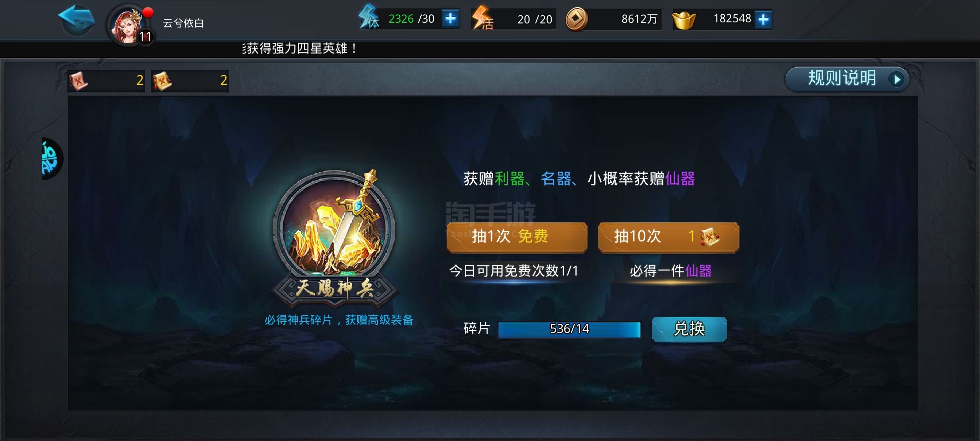Draw ten times with 抽10次
Image resolution: width=980 pixels, height=441 pixels.
668,237
